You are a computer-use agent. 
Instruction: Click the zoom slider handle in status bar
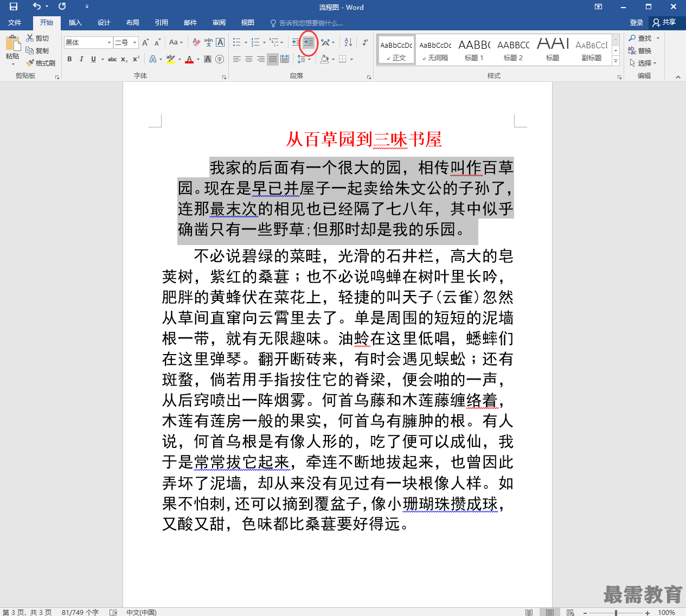tap(616, 613)
